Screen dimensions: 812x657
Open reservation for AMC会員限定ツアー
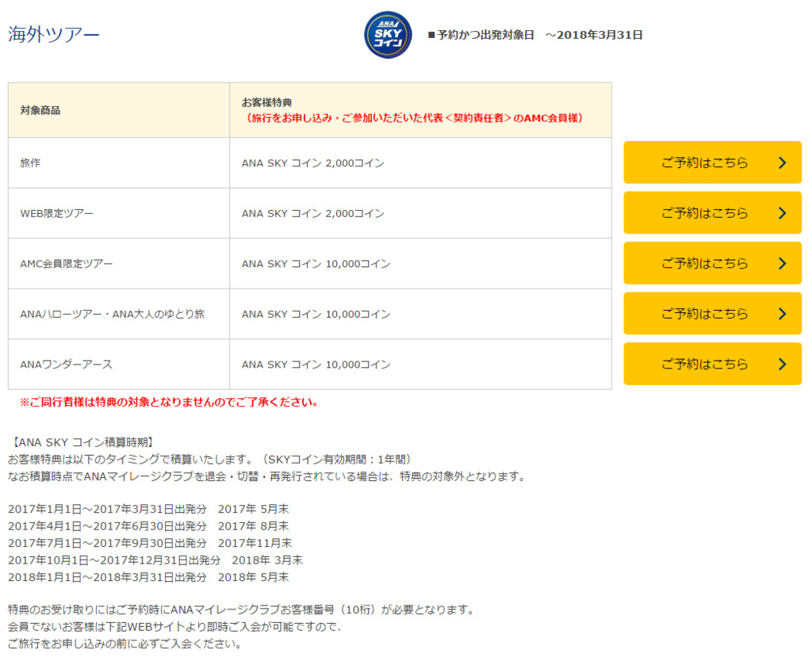704,263
